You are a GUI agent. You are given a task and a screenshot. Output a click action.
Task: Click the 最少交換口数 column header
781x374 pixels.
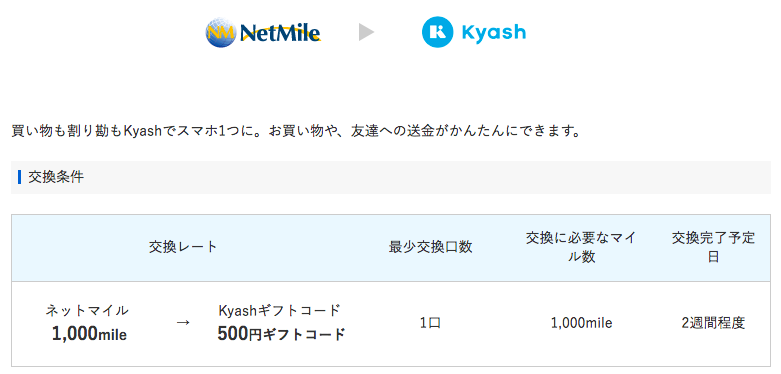click(x=430, y=247)
